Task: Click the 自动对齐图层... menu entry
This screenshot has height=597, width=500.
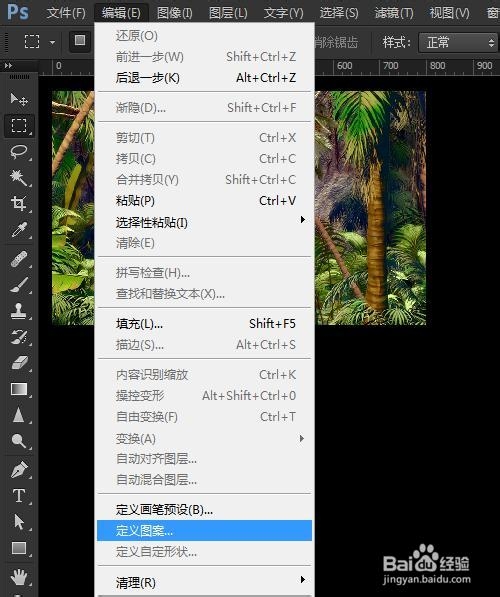Action: point(204,459)
